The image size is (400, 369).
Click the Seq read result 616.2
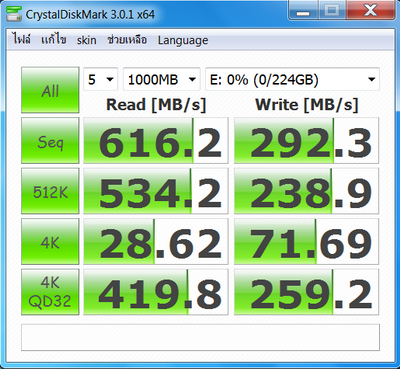156,140
